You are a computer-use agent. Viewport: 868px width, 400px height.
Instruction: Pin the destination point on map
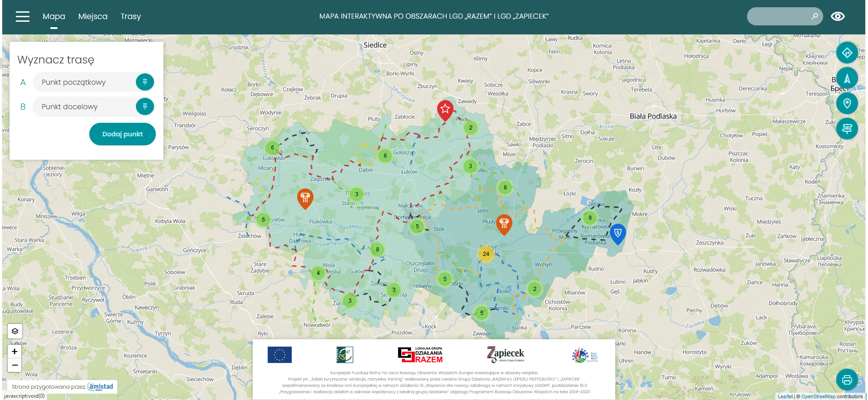145,106
